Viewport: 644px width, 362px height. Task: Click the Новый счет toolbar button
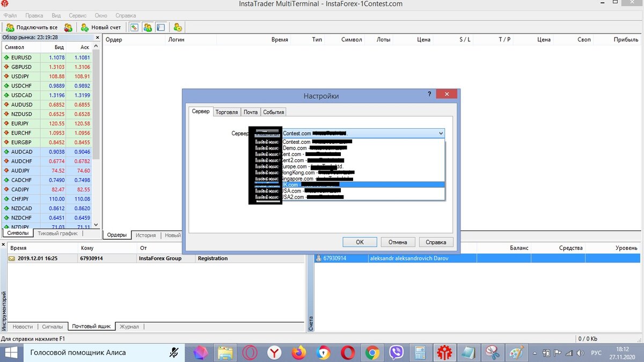[x=101, y=27]
